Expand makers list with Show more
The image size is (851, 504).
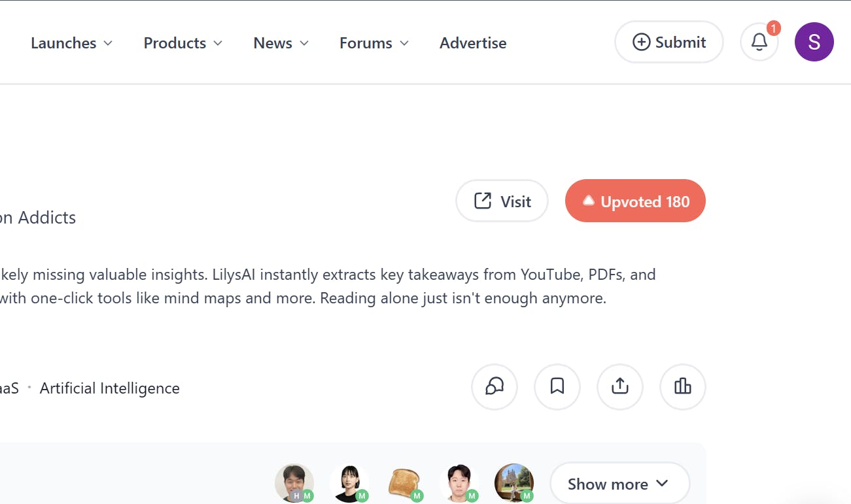(620, 484)
